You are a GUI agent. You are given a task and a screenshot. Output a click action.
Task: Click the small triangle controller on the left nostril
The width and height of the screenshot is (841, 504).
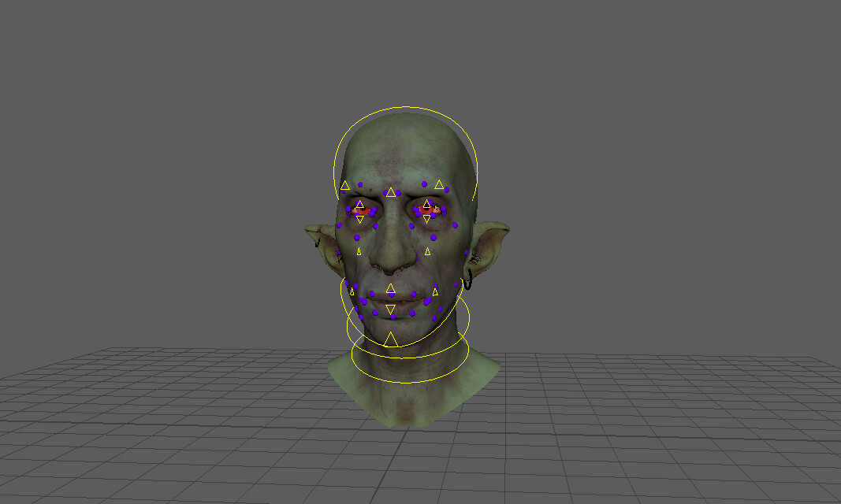pyautogui.click(x=359, y=250)
